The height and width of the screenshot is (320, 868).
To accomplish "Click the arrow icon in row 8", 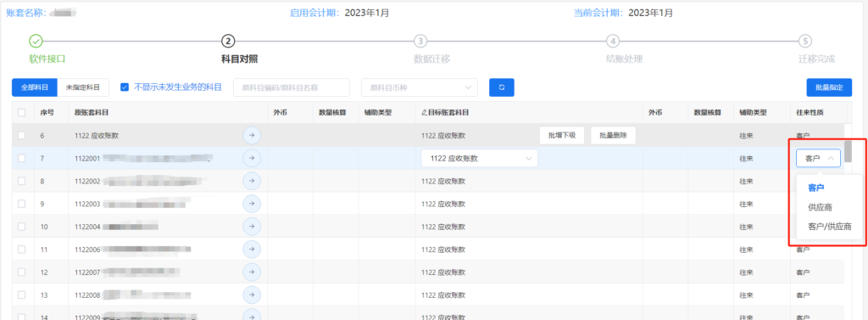I will click(x=252, y=181).
